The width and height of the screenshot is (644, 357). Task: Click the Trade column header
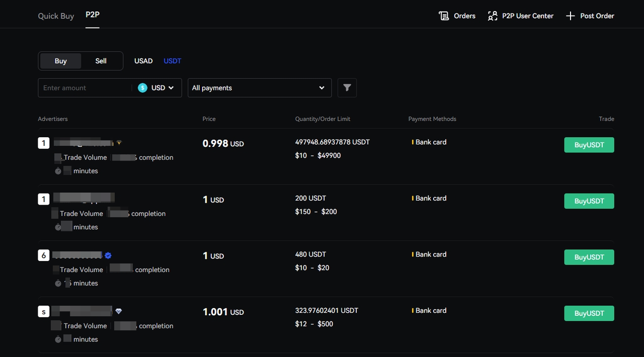point(607,119)
